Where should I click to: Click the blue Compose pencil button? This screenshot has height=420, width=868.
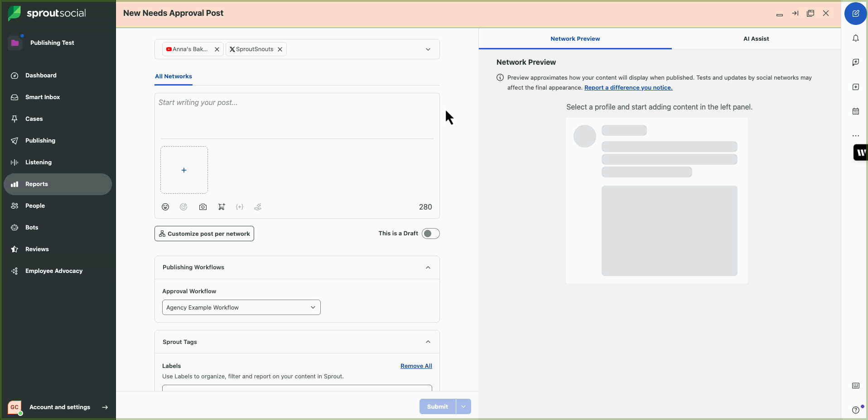pyautogui.click(x=856, y=14)
